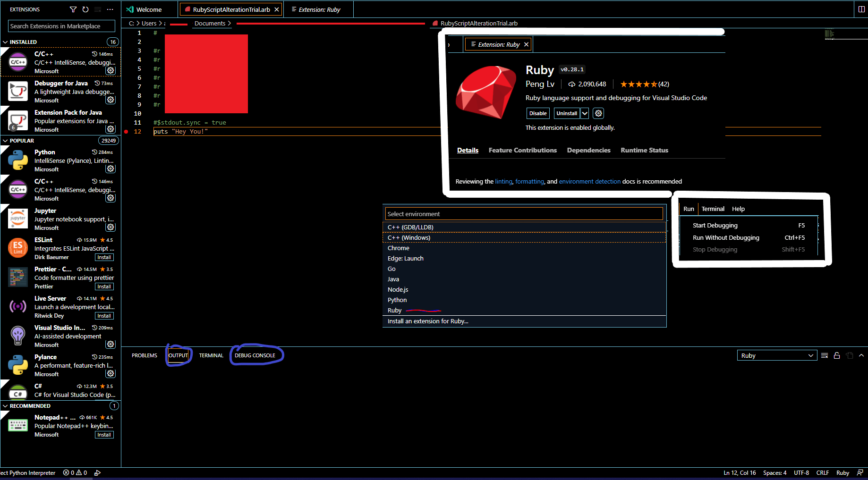The image size is (868, 480).
Task: Collapse the INSTALLED extensions section
Action: pyautogui.click(x=5, y=42)
